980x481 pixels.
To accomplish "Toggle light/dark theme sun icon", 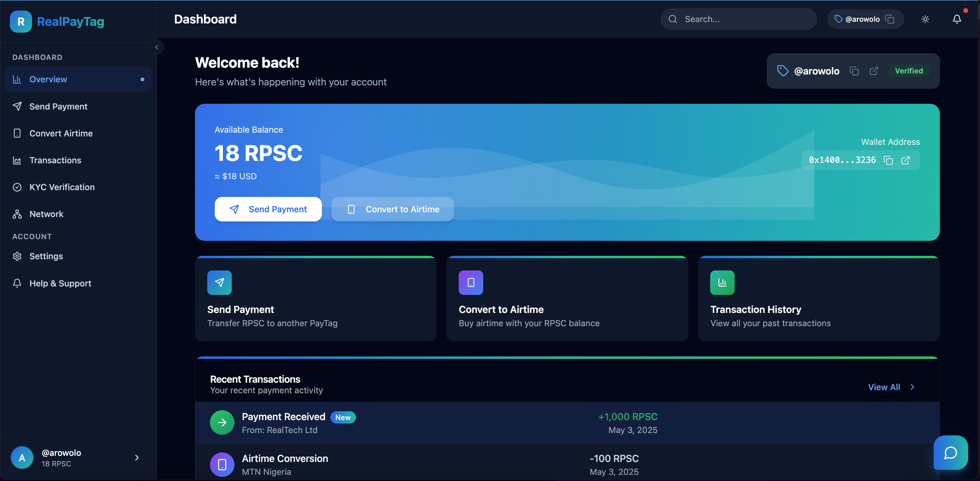I will [x=925, y=19].
